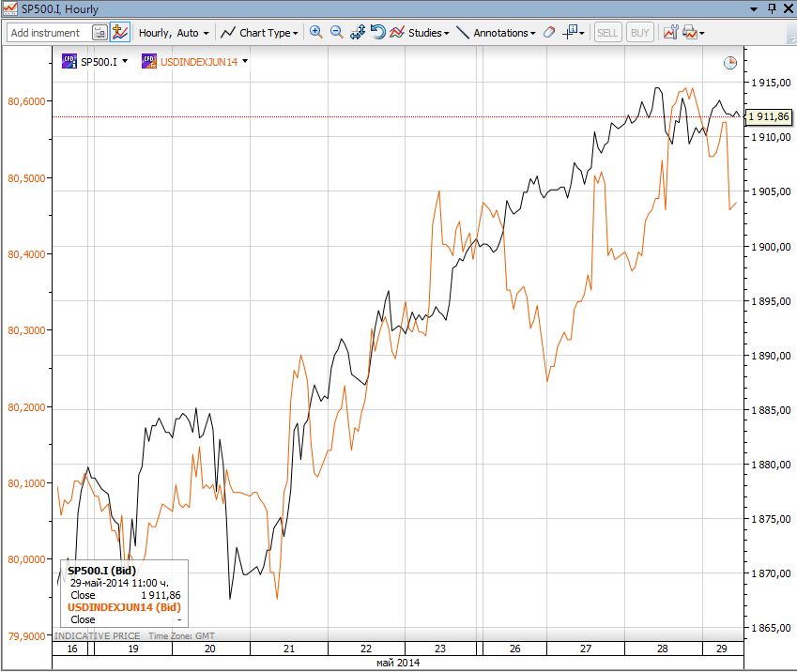The image size is (797, 672).
Task: Toggle the add comparison overlay button
Action: pyautogui.click(x=120, y=32)
